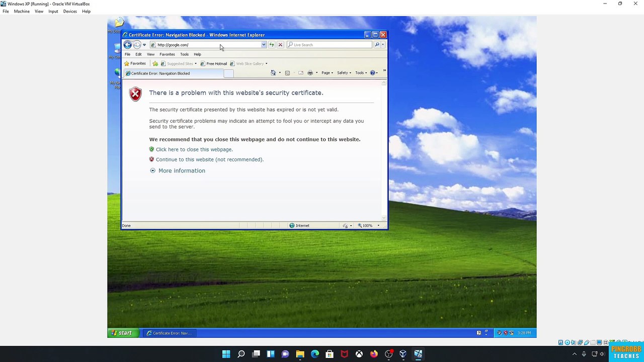This screenshot has width=644, height=362.
Task: Open the search provider dropdown arrow
Action: point(383,45)
